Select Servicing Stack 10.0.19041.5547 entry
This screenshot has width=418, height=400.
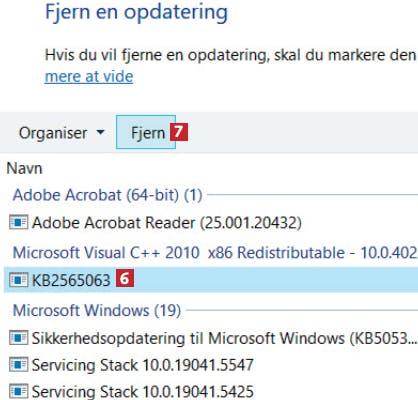(x=143, y=365)
